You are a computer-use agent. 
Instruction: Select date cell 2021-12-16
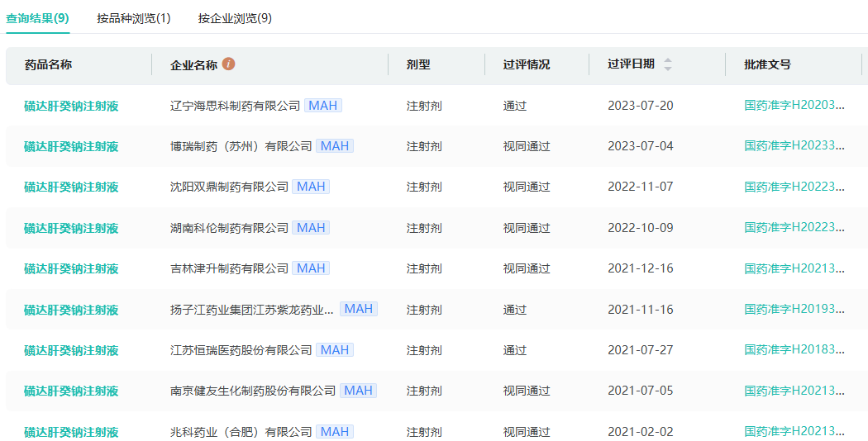point(641,269)
